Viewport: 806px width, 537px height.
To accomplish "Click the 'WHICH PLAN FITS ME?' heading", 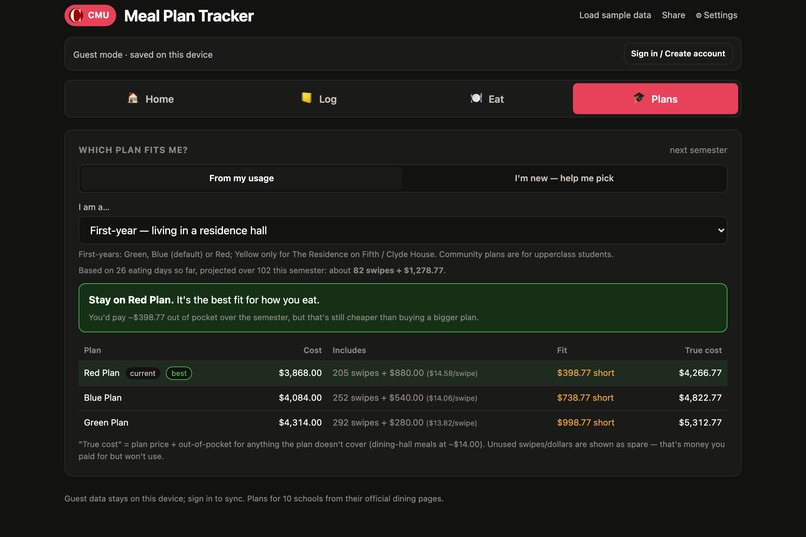I will pyautogui.click(x=133, y=150).
